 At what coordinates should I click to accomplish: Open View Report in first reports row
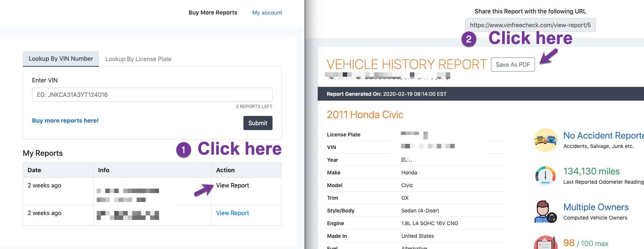[233, 185]
